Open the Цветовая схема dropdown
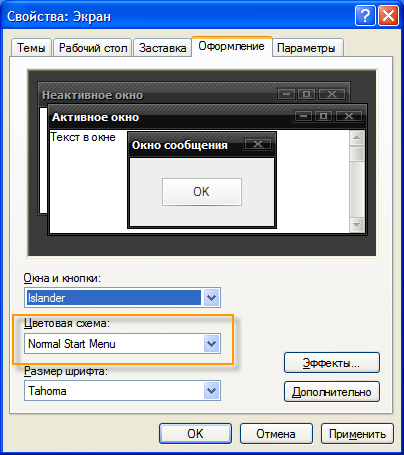Viewport: 404px width, 455px height. pyautogui.click(x=211, y=344)
